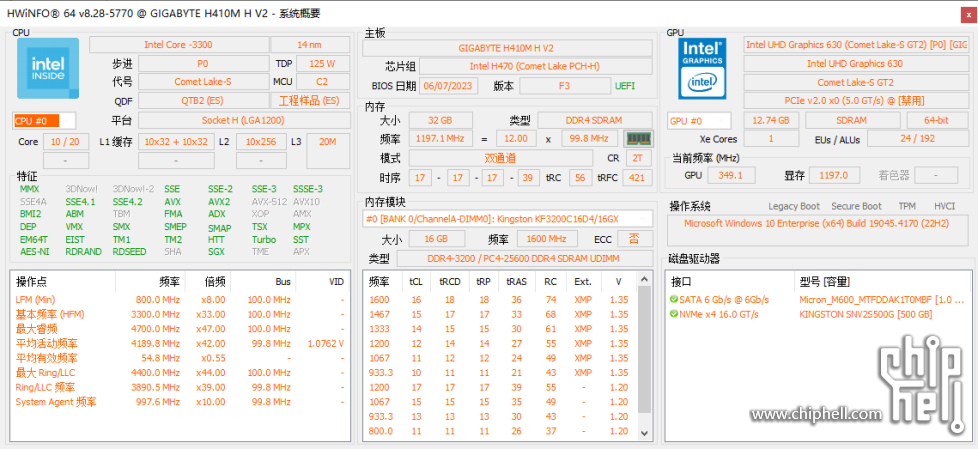Click the 10 / 20 core count field
Image resolution: width=978 pixels, height=449 pixels.
[x=65, y=142]
